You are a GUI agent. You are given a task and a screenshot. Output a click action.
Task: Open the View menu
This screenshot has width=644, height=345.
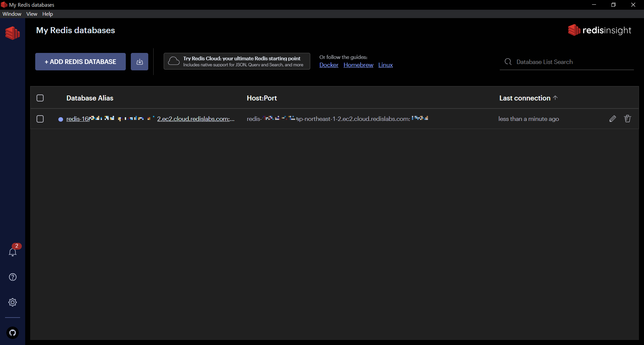click(32, 14)
